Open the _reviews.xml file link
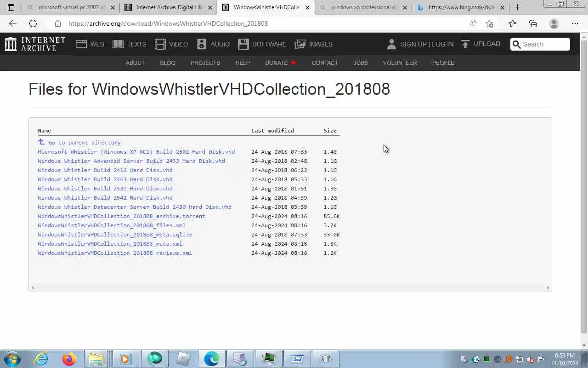 click(x=115, y=253)
